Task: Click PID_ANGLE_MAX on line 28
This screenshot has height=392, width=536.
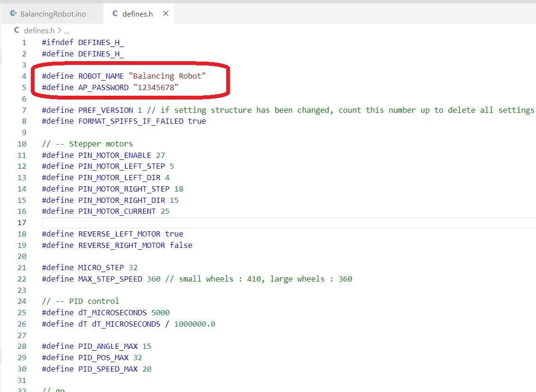Action: 108,346
